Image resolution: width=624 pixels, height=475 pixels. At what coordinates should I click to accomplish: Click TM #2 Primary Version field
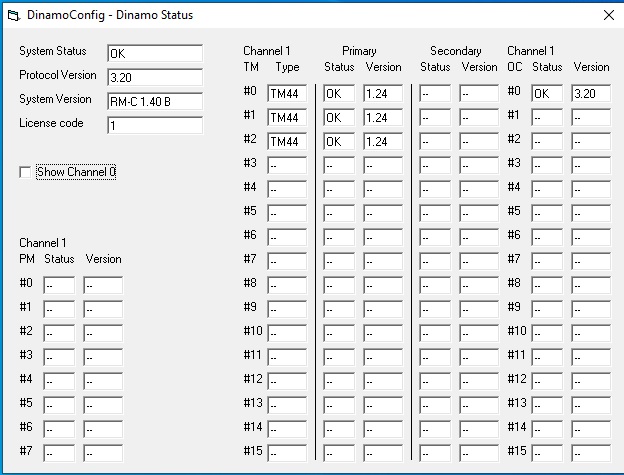point(383,142)
